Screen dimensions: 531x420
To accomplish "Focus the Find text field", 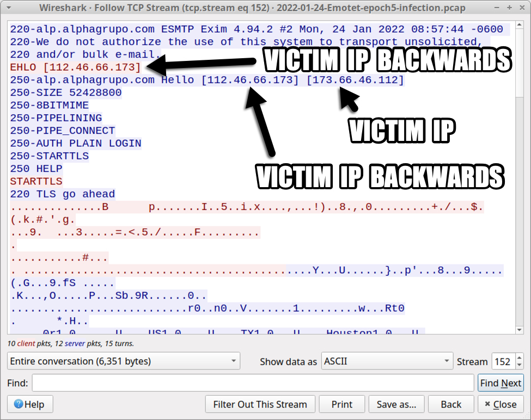I will coord(253,383).
